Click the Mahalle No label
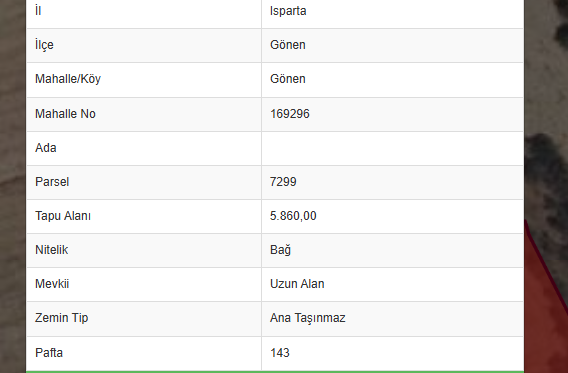568x373 pixels. (x=65, y=114)
